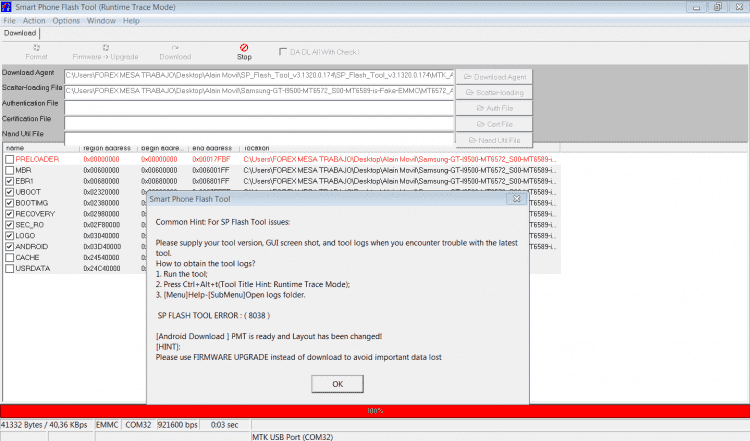
Task: Click the EMMC status bar entry
Action: 107,425
